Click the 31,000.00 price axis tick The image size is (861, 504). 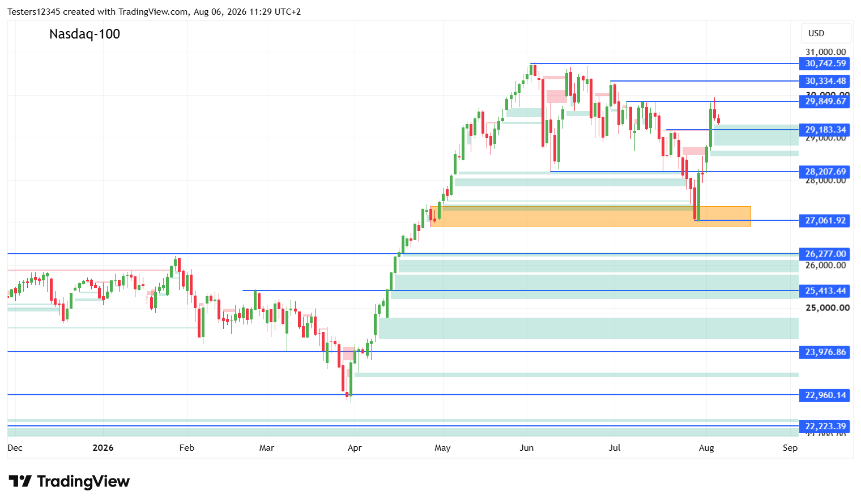click(x=826, y=52)
